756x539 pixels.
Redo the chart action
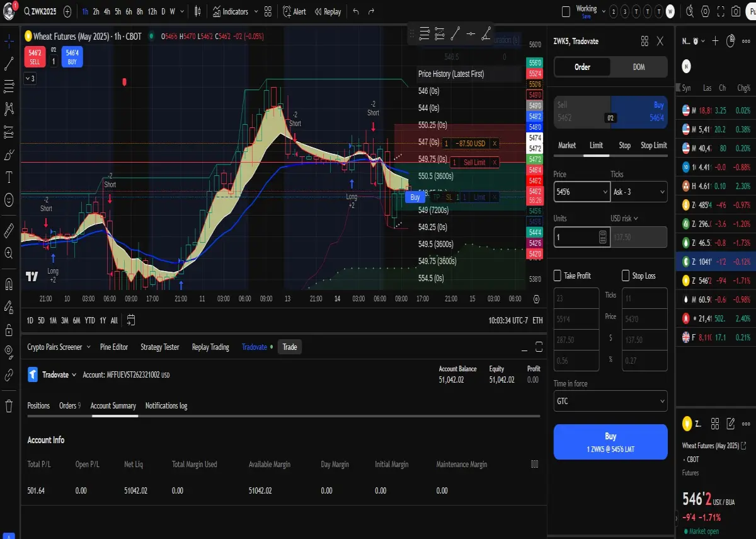coord(371,11)
